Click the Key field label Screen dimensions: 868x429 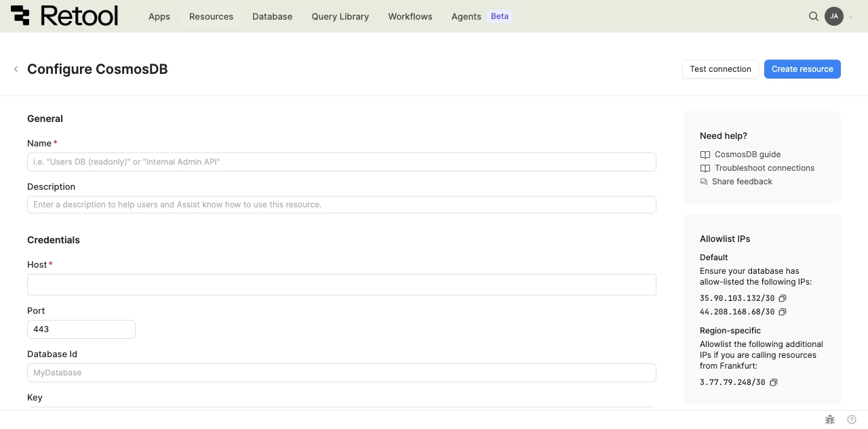[x=35, y=398]
